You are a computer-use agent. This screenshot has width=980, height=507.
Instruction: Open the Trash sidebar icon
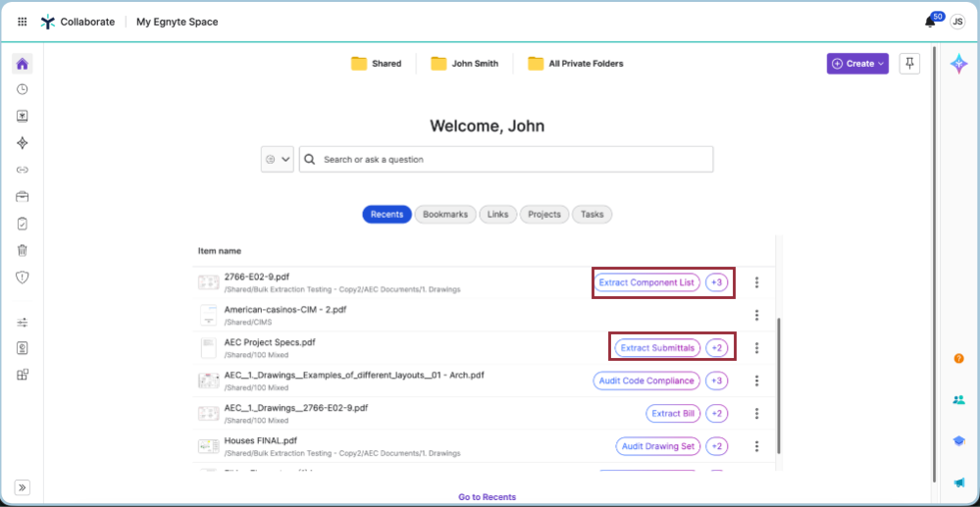[22, 251]
